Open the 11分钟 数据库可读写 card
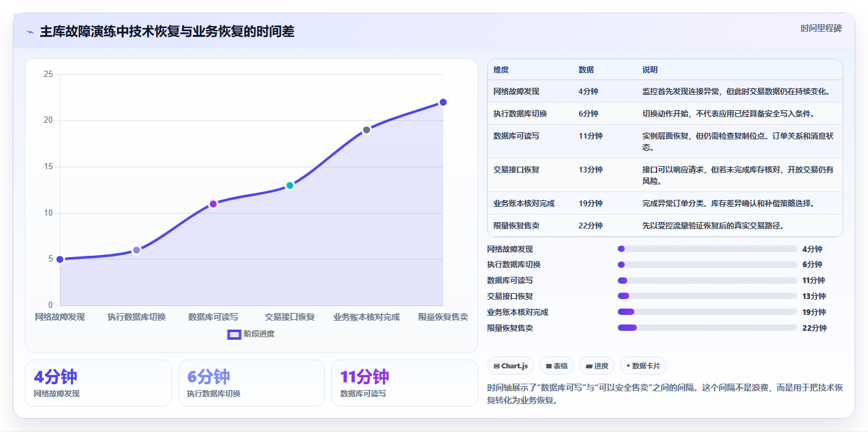 pos(404,383)
